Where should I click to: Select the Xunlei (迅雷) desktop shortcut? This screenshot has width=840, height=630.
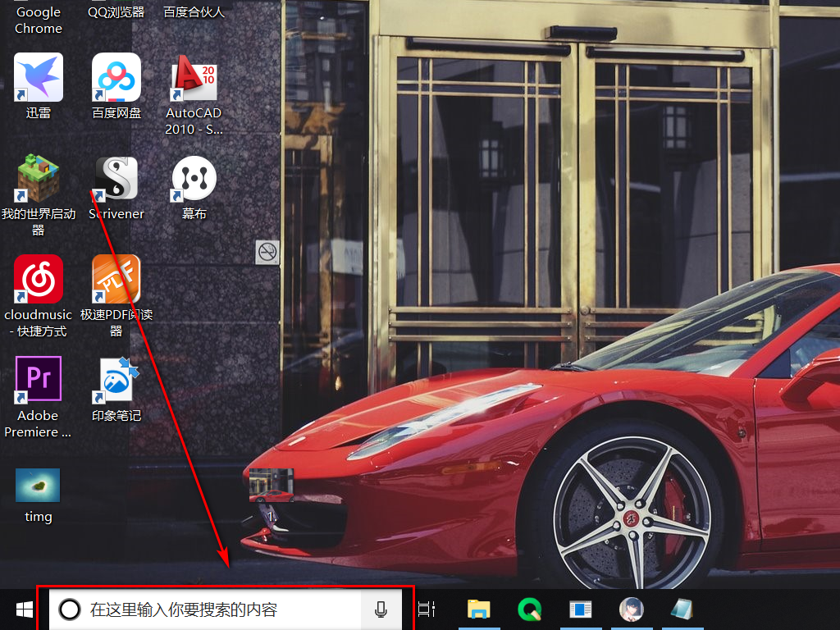39,78
